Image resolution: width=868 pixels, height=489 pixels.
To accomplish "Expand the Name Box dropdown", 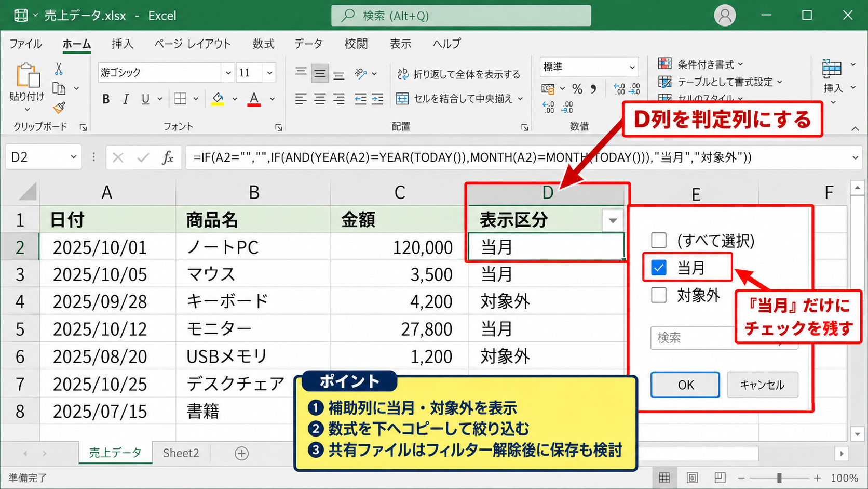I will point(73,157).
